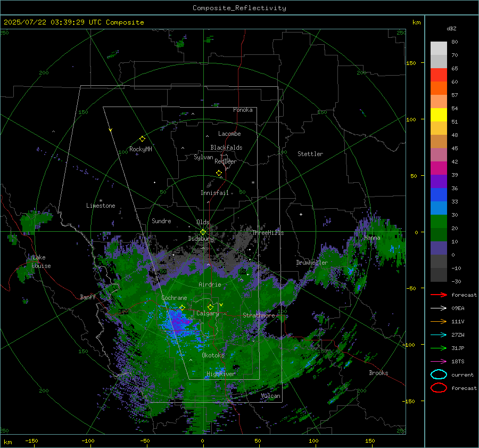Click the RockyMH station label
Image resolution: width=479 pixels, height=448 pixels.
pos(141,149)
